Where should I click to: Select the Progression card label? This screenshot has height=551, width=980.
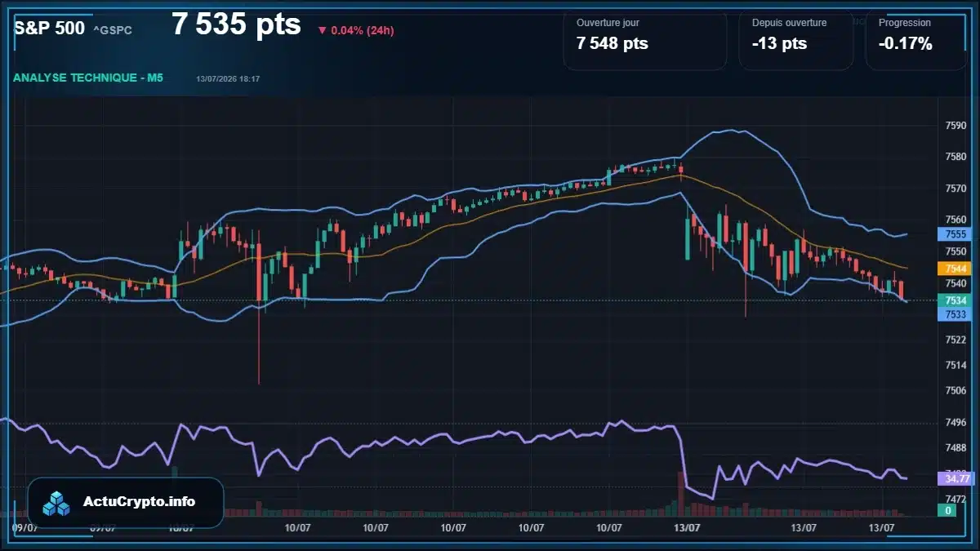(905, 23)
